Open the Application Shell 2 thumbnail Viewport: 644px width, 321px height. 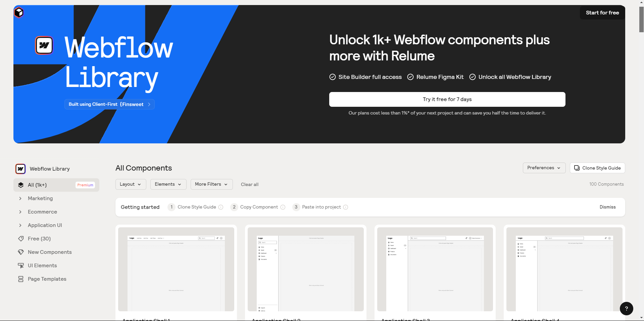click(306, 269)
